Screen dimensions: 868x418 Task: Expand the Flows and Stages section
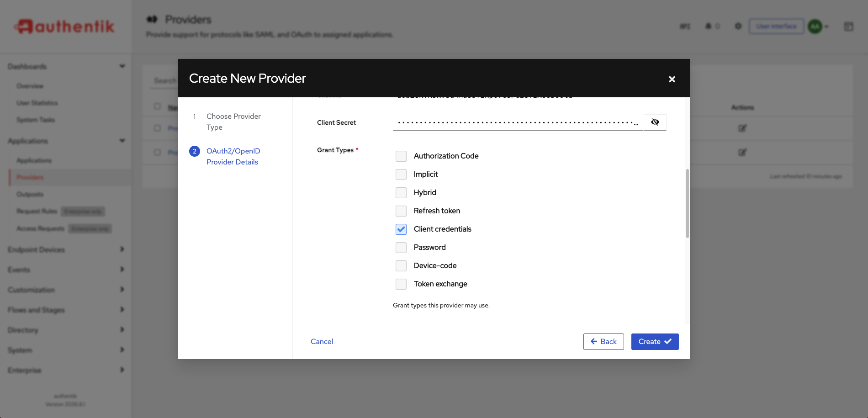[66, 310]
